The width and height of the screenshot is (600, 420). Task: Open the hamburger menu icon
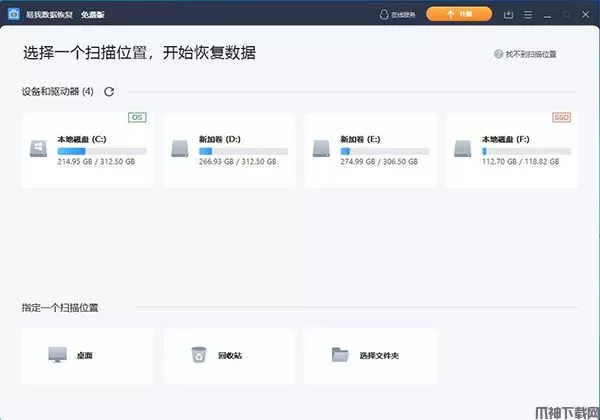[528, 15]
